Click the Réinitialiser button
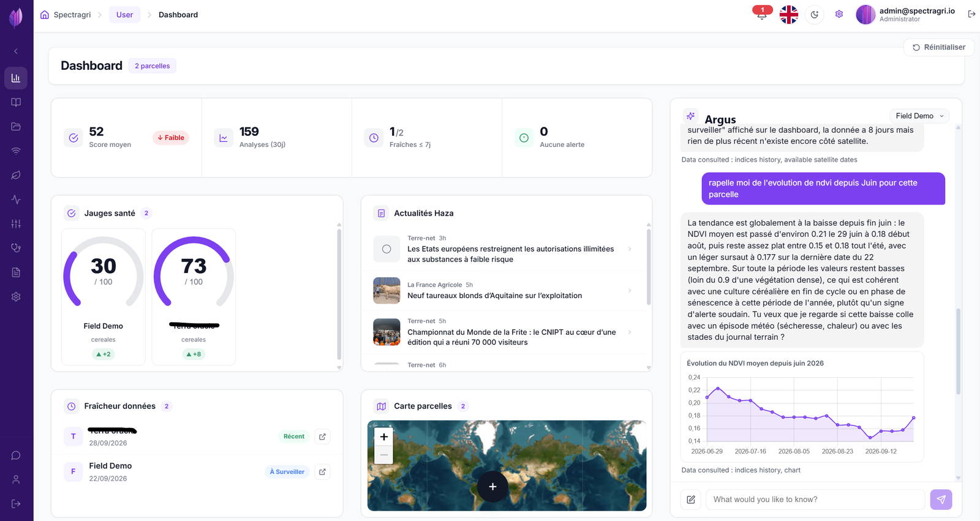980x521 pixels. (x=939, y=47)
